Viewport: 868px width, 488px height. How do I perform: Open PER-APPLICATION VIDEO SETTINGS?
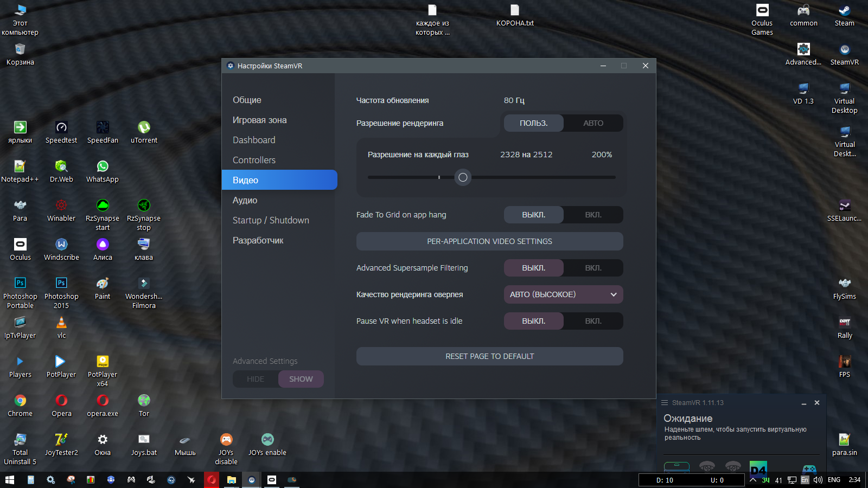(x=490, y=241)
